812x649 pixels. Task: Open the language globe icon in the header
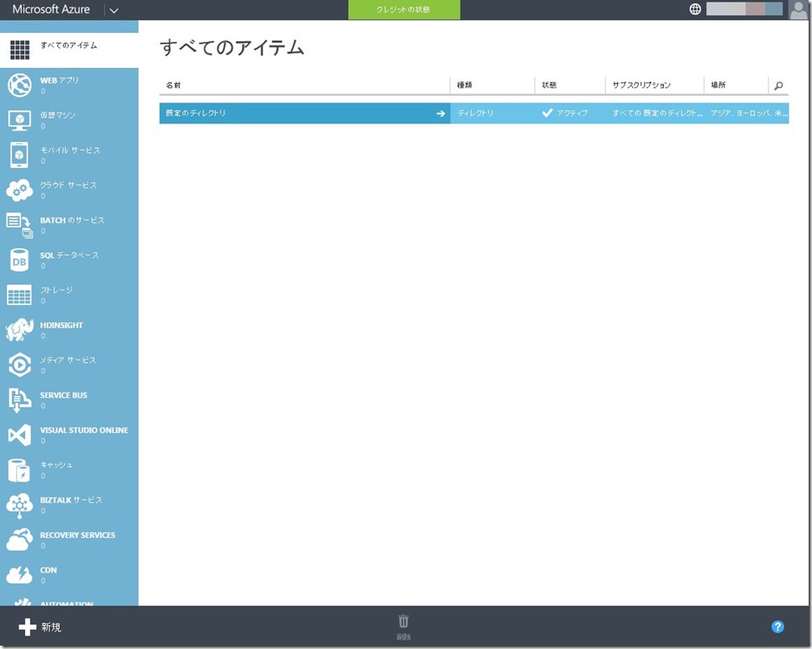tap(694, 9)
